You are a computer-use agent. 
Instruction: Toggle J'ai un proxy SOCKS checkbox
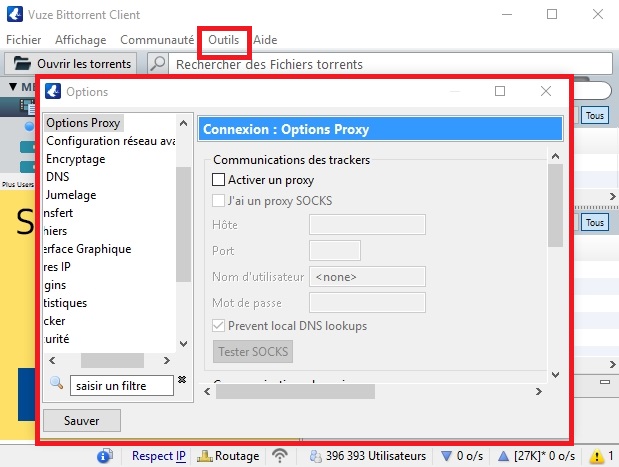pyautogui.click(x=218, y=201)
